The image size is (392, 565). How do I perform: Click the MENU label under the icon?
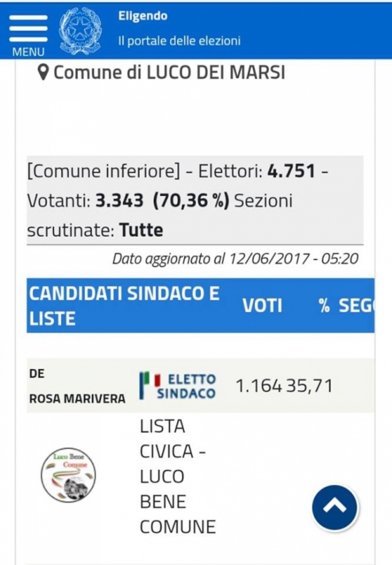pyautogui.click(x=28, y=52)
